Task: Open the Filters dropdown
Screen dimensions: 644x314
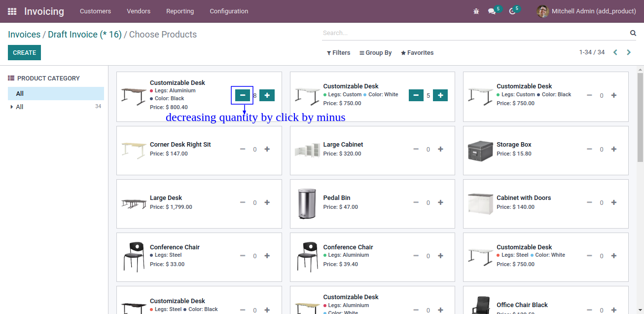Action: tap(338, 53)
